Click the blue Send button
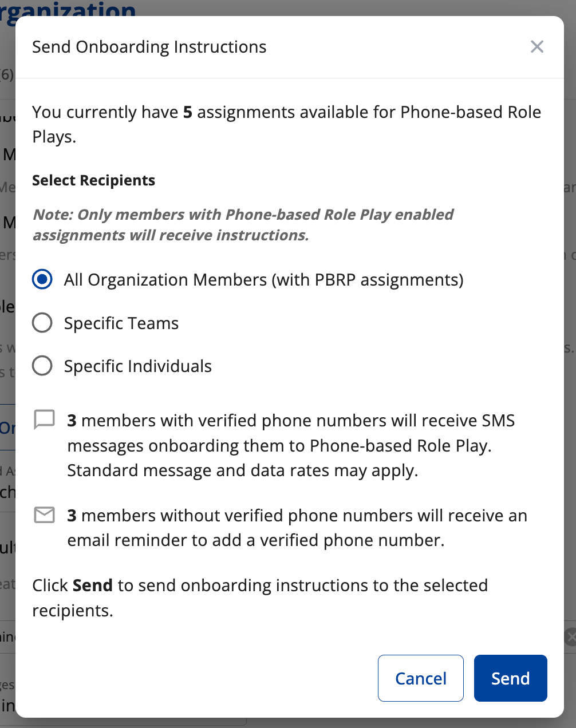 click(x=510, y=678)
